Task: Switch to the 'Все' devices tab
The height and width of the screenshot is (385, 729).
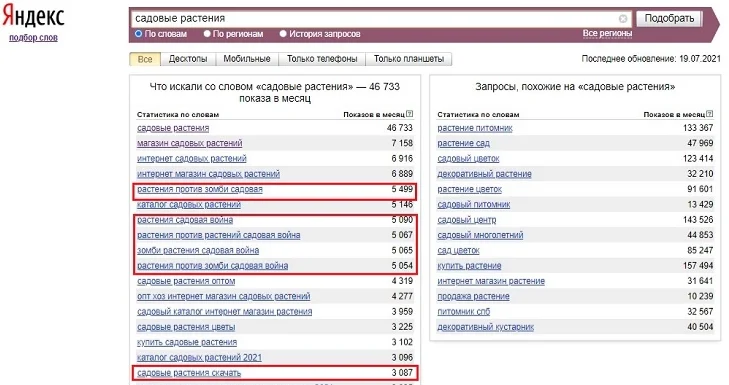Action: point(145,59)
